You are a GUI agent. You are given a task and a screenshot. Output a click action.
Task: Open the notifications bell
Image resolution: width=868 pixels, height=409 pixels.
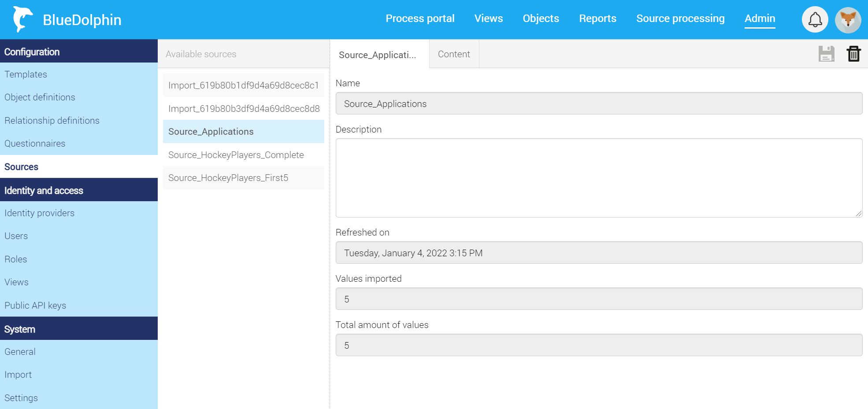tap(815, 19)
